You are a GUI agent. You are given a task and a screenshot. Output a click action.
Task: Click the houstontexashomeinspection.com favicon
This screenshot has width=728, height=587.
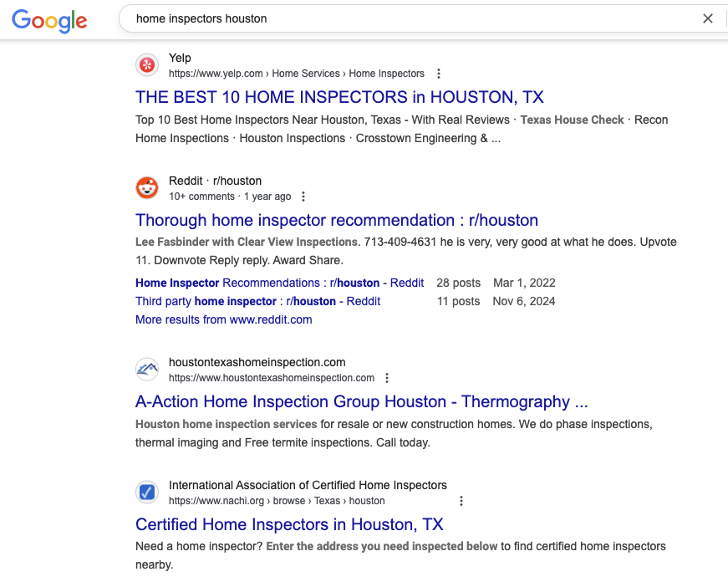tap(147, 370)
